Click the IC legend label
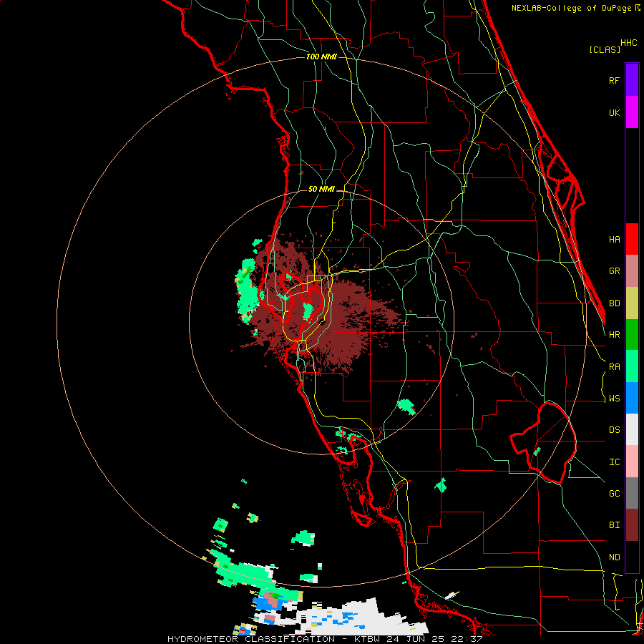The height and width of the screenshot is (644, 644). [x=614, y=462]
